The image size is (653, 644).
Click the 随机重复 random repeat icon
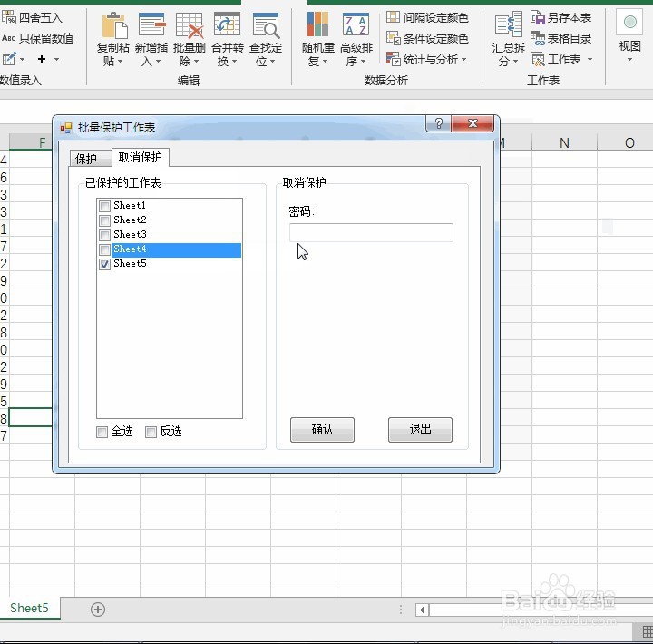[x=317, y=24]
